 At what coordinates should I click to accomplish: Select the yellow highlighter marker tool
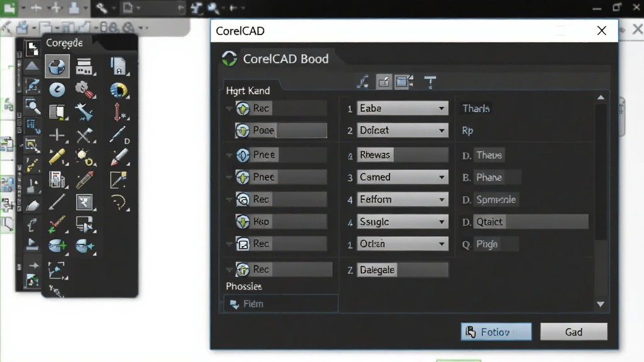click(x=57, y=157)
